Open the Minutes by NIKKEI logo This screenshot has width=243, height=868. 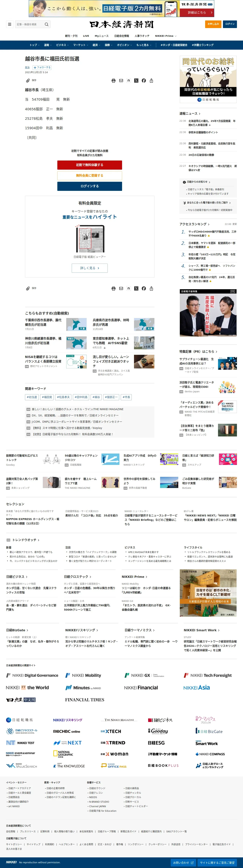83,688
